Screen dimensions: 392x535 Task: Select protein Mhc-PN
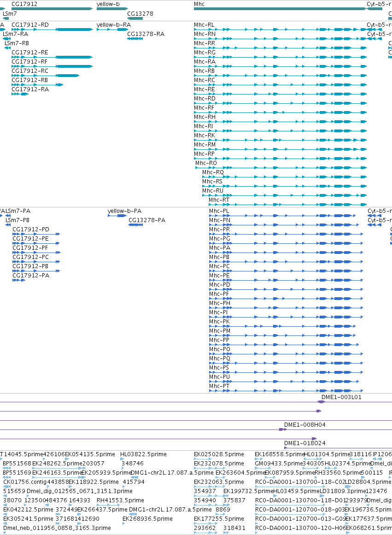coord(220,220)
